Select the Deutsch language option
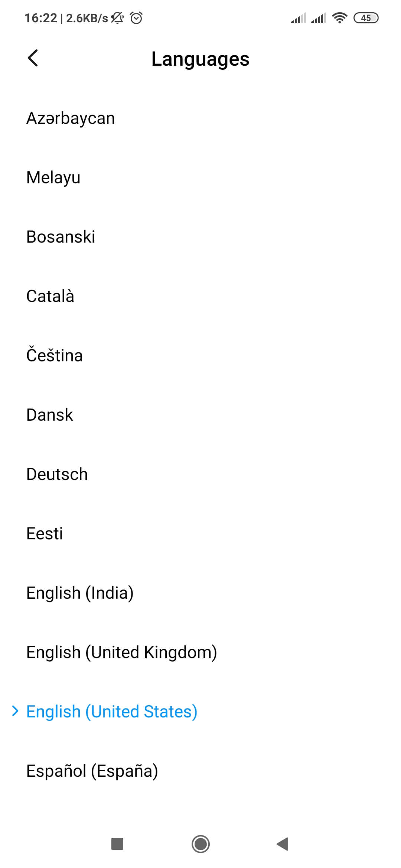Screen dimensions: 401x868 (x=56, y=474)
